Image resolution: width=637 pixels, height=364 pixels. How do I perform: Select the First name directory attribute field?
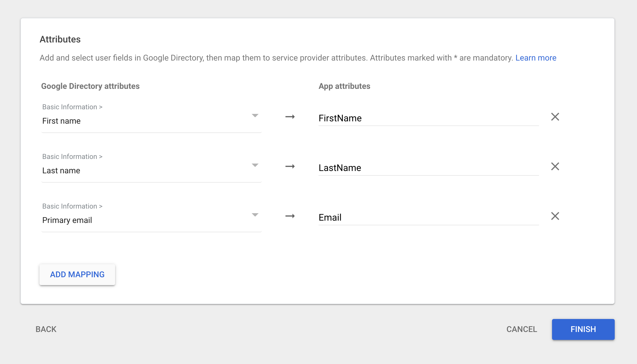coord(145,121)
